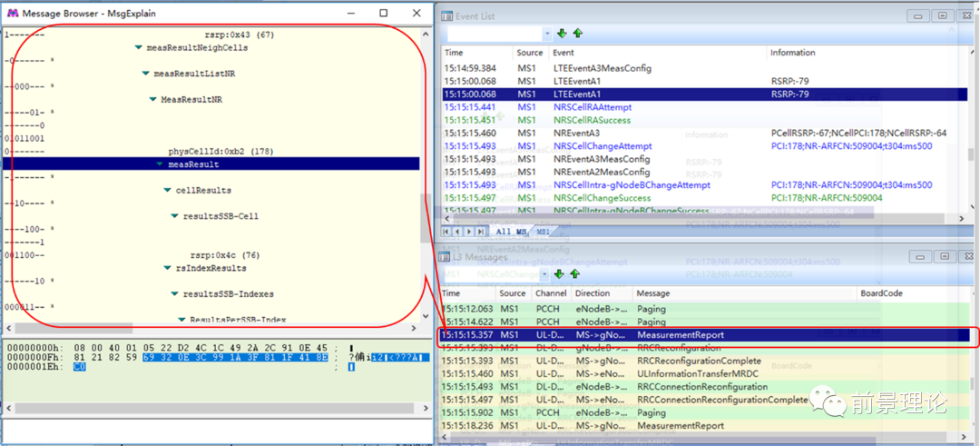
Task: Click the Event List window icon
Action: [x=447, y=16]
